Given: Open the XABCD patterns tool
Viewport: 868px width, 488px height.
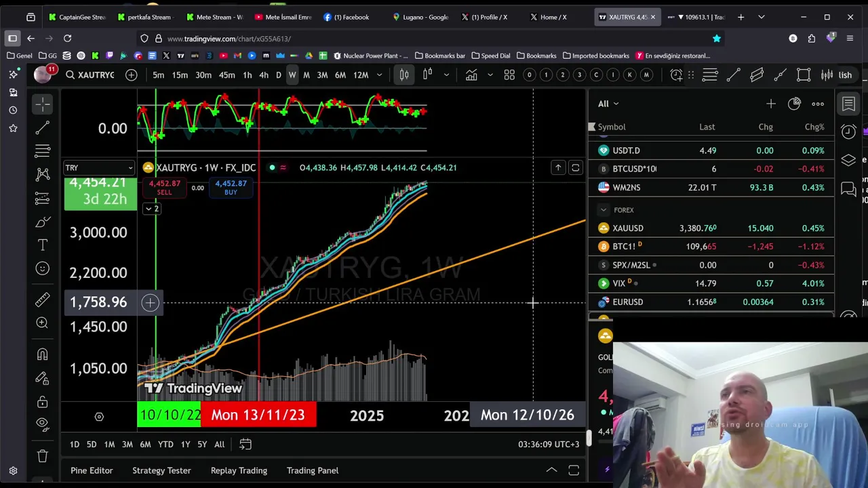Looking at the screenshot, I should (x=42, y=174).
